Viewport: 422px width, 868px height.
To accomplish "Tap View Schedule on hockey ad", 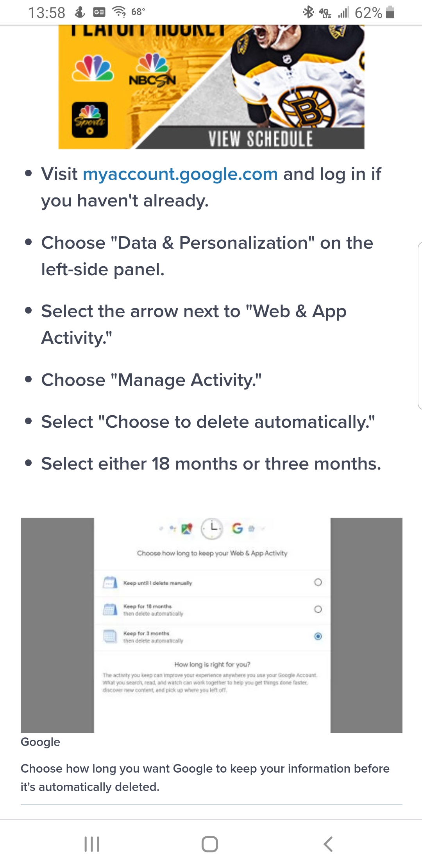I will coord(260,139).
